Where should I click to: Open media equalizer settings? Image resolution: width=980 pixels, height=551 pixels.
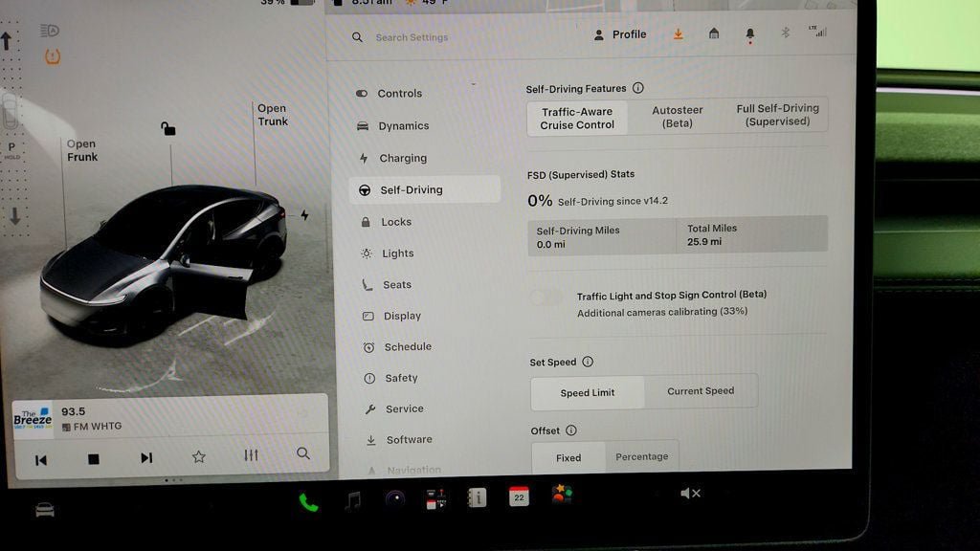point(252,454)
